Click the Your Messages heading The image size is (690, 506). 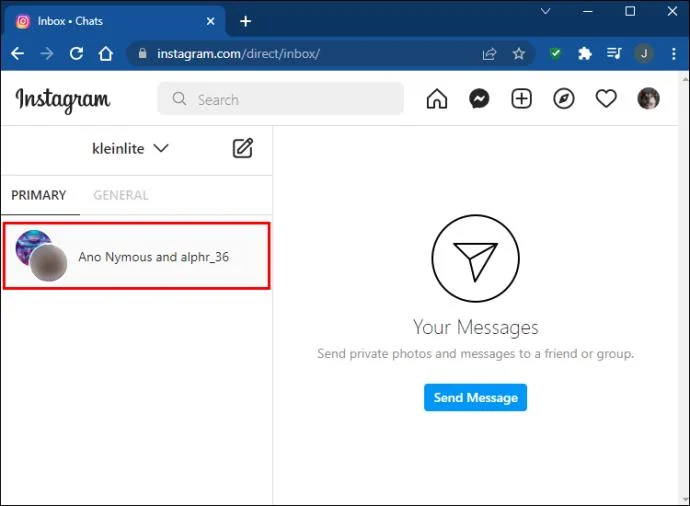[475, 327]
